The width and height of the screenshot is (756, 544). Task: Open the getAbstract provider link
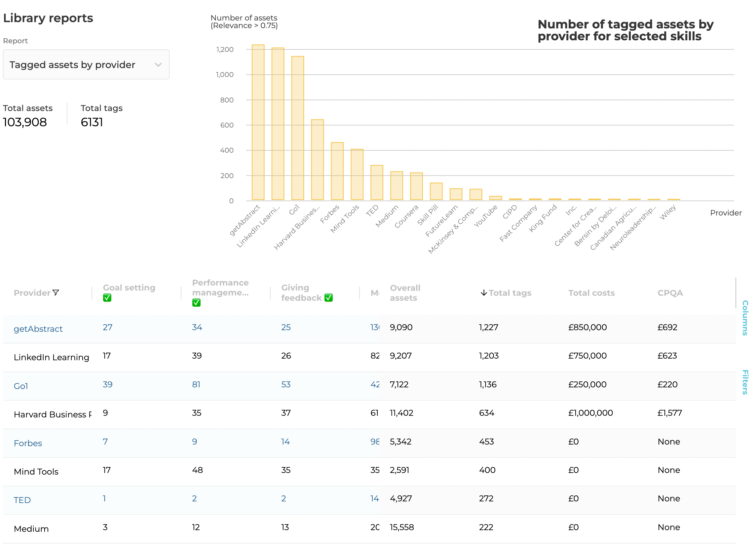click(x=38, y=329)
